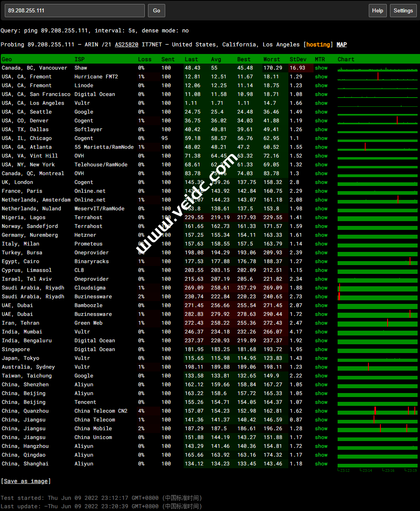Image resolution: width=420 pixels, height=511 pixels.
Task: Show MTR for Japan, Tokyo row
Action: click(x=321, y=358)
